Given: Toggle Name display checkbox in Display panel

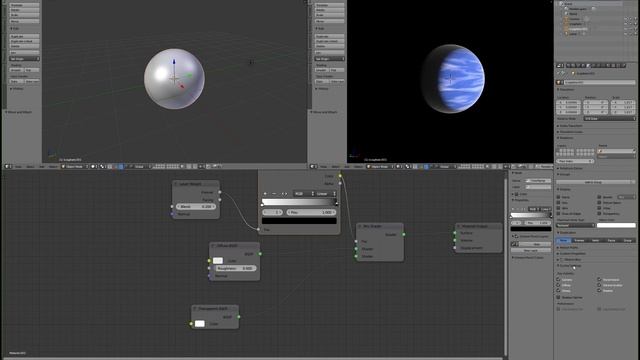Looking at the screenshot, I should point(558,197).
